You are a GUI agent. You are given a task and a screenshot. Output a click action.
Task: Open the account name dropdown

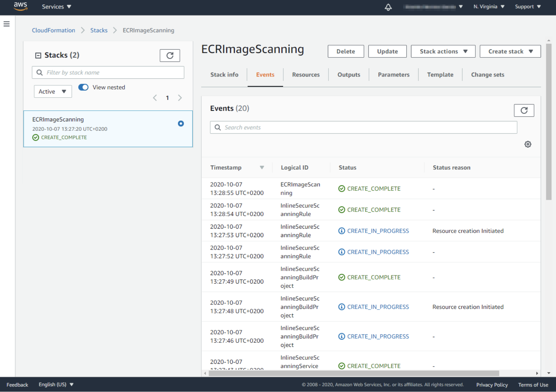pyautogui.click(x=433, y=7)
